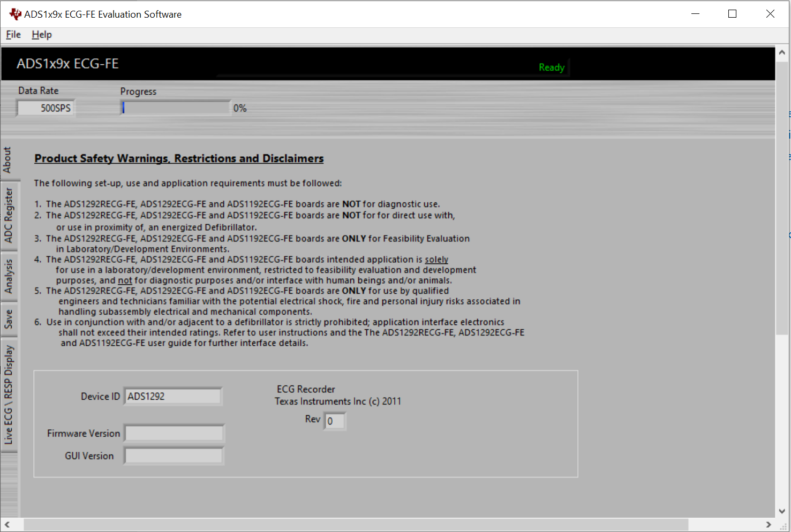791x532 pixels.
Task: Click the vertical scrollbar thumb
Action: (782, 197)
